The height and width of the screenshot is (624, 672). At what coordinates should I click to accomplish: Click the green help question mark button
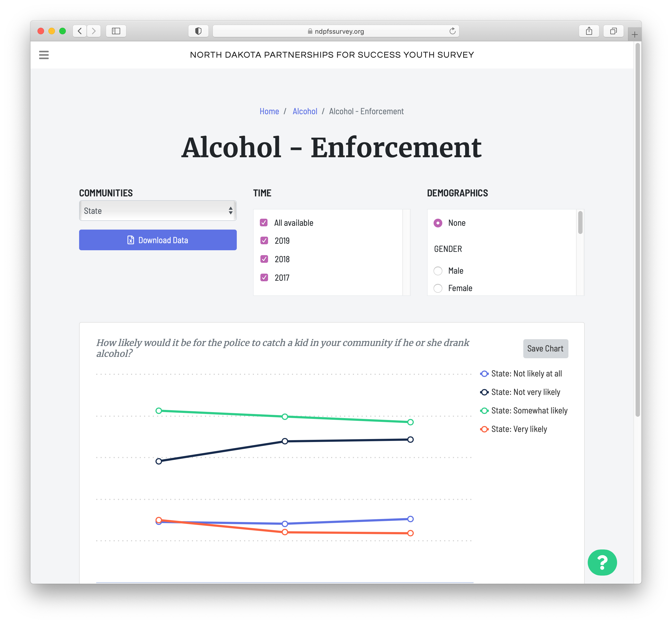pos(602,563)
